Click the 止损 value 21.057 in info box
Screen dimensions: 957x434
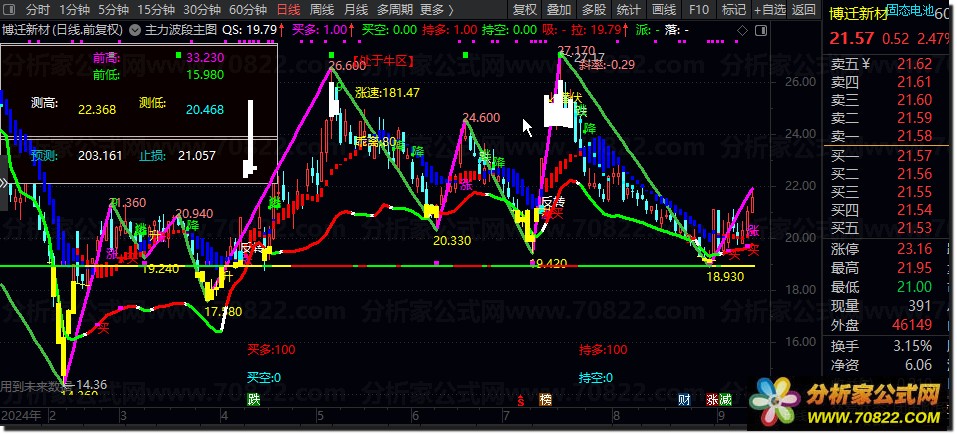pos(197,156)
